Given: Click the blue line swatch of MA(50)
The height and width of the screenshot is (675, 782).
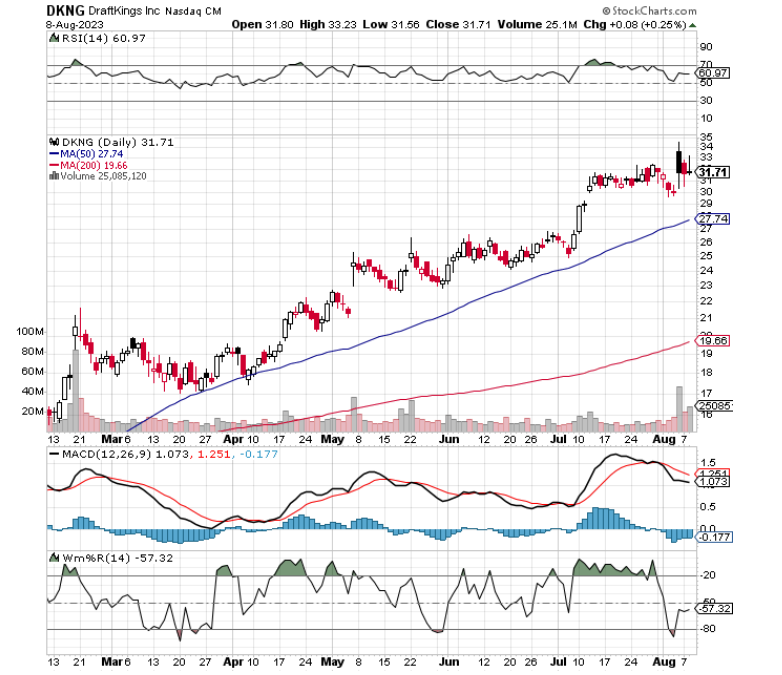Looking at the screenshot, I should pos(54,154).
